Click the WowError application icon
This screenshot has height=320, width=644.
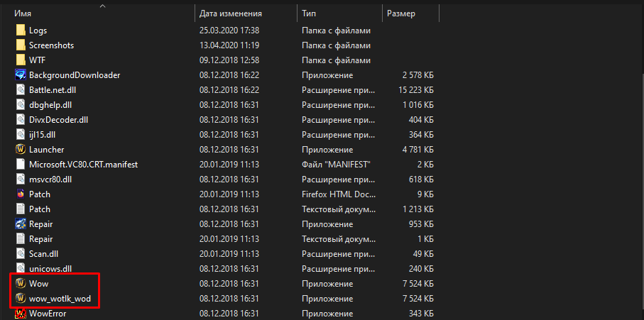(21, 313)
